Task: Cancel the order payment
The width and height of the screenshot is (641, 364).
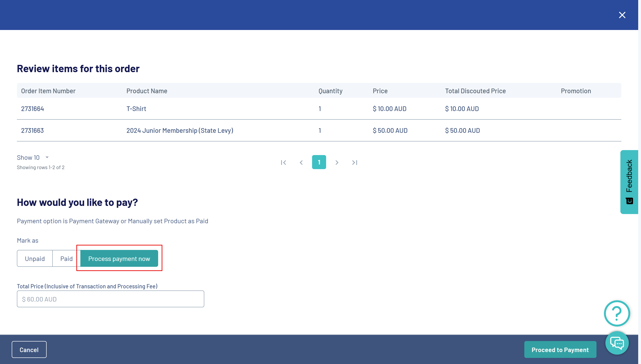Action: pyautogui.click(x=29, y=349)
